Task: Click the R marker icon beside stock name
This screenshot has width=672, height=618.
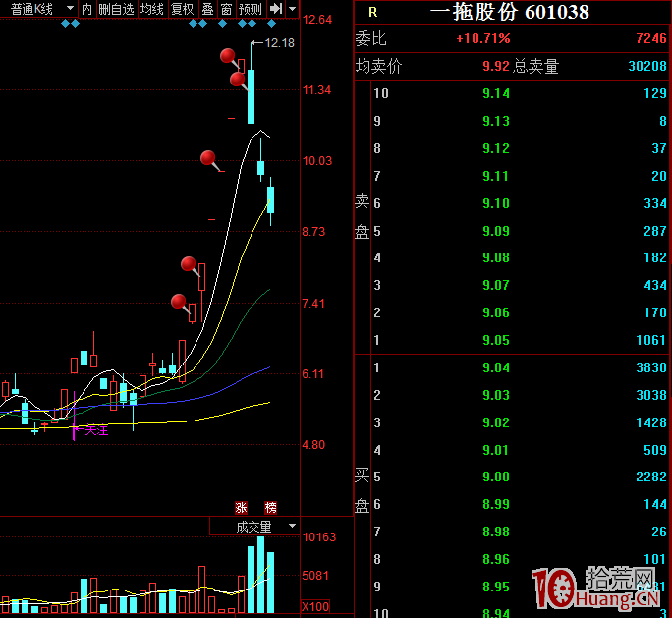Action: click(x=373, y=13)
